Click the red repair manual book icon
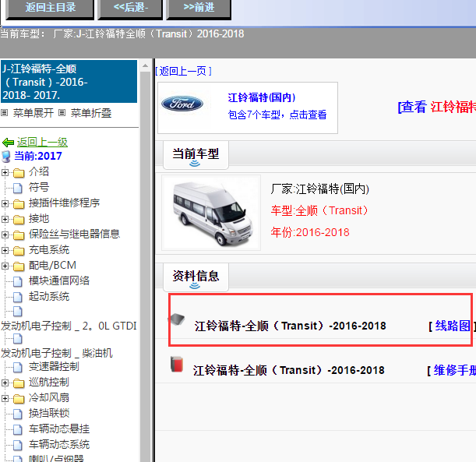 click(x=177, y=365)
